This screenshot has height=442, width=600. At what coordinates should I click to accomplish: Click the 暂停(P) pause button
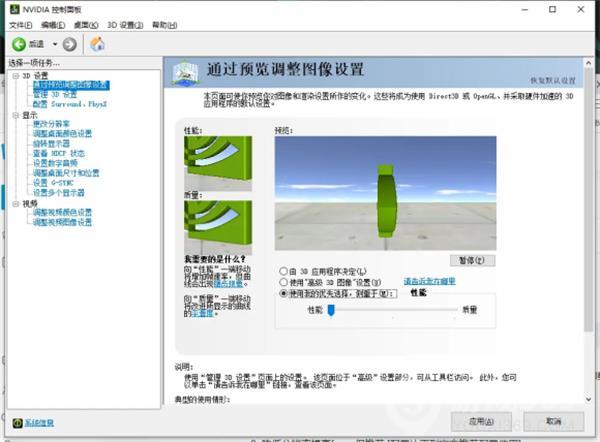[473, 261]
